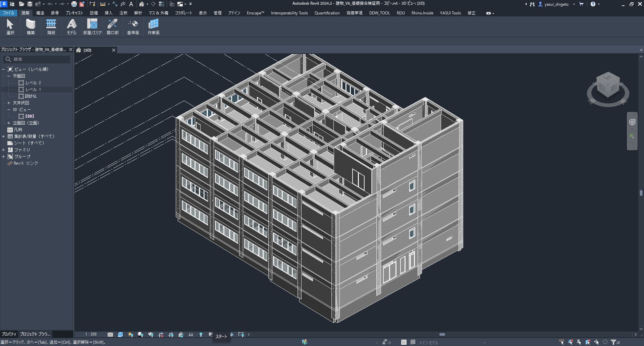Open the 構造 ribbon tab
Image resolution: width=644 pixels, height=346 pixels.
point(40,13)
